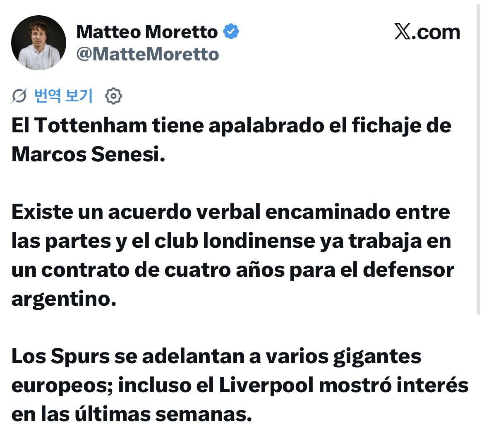
Task: Click the final word "semanas." in the tweet
Action: point(204,414)
